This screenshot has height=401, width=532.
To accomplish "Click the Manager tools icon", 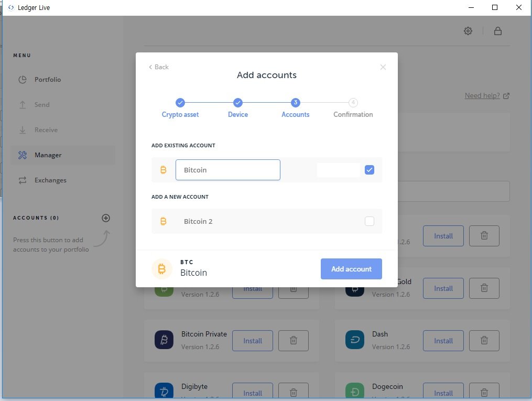I will coord(23,155).
